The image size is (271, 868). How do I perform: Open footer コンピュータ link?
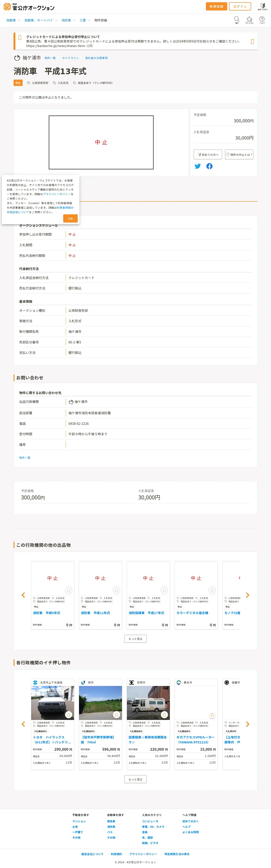[150, 821]
